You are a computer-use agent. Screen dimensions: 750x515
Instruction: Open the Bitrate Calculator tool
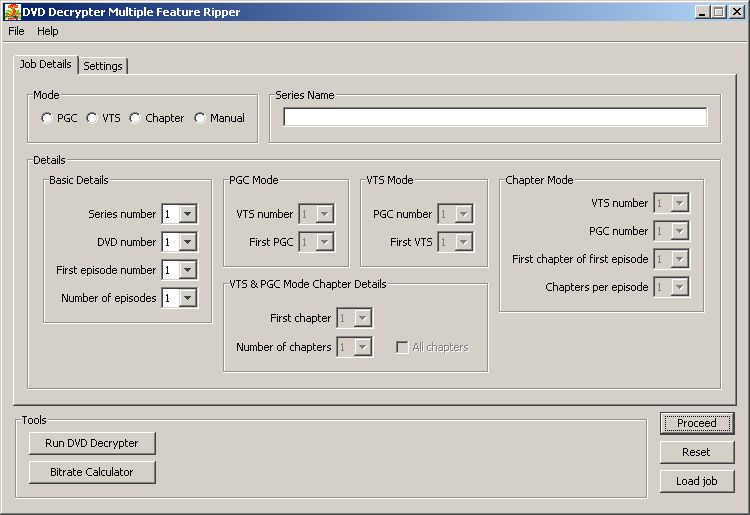[92, 472]
